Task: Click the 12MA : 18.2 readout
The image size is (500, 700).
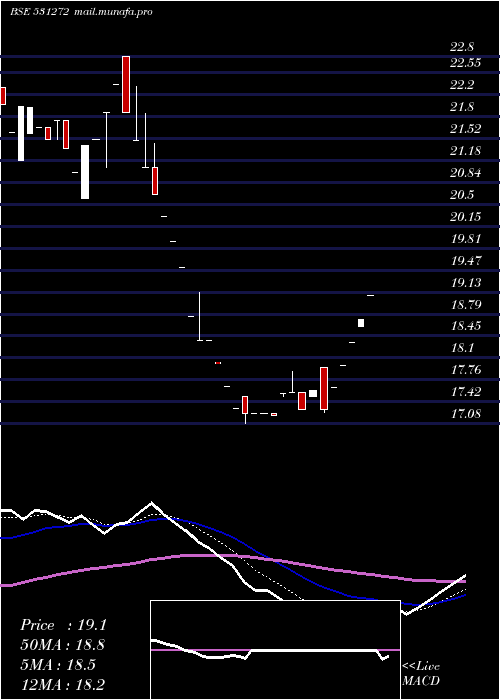Action: pos(62,685)
